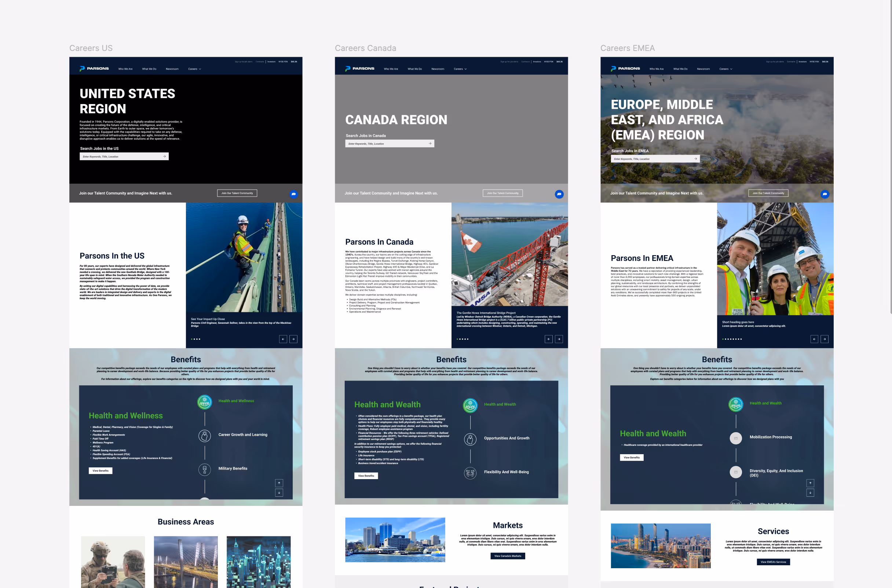The width and height of the screenshot is (892, 588).
Task: Expand the Careers dropdown on Careers US
Action: coord(194,69)
